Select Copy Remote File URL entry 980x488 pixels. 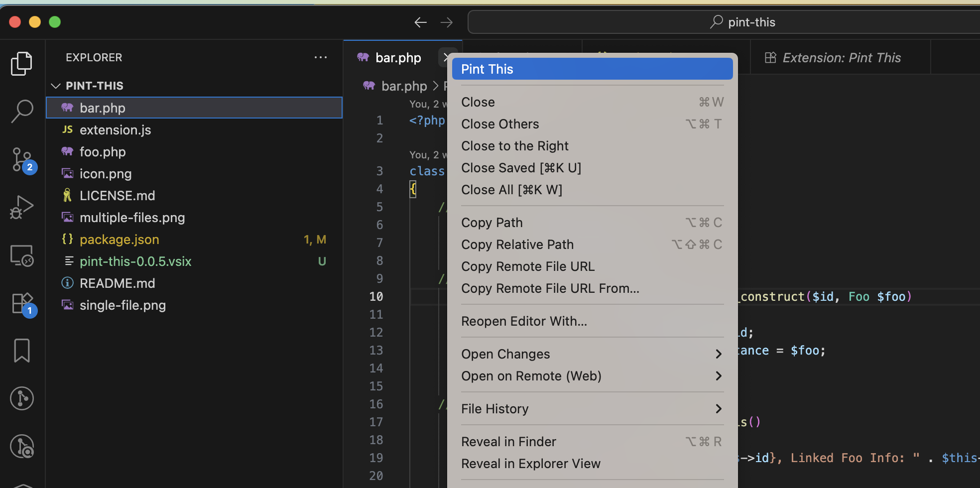pyautogui.click(x=592, y=266)
